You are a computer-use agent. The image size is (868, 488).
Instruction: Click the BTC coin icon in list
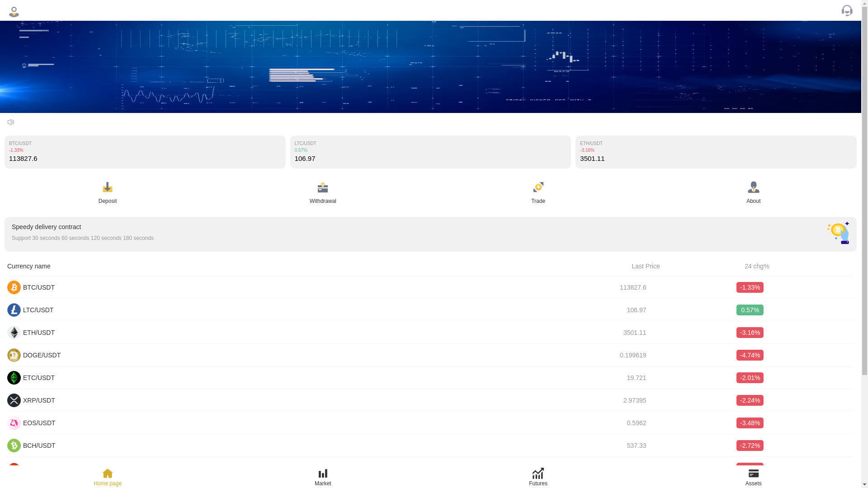[14, 287]
